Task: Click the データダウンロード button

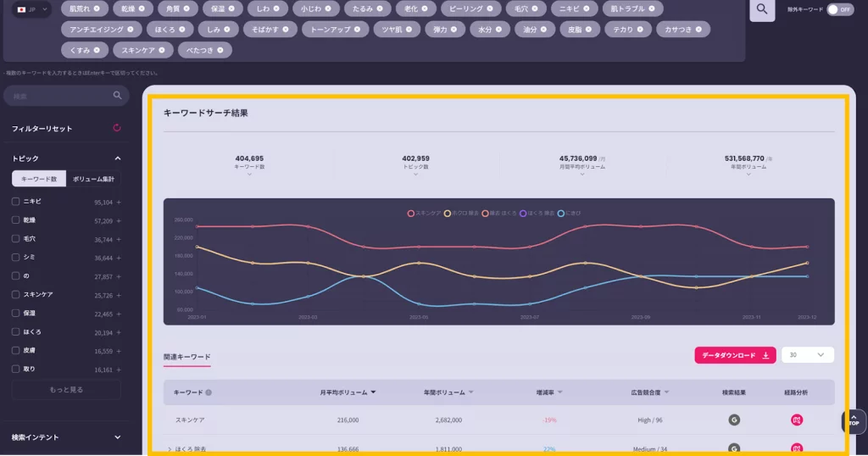Action: tap(735, 355)
